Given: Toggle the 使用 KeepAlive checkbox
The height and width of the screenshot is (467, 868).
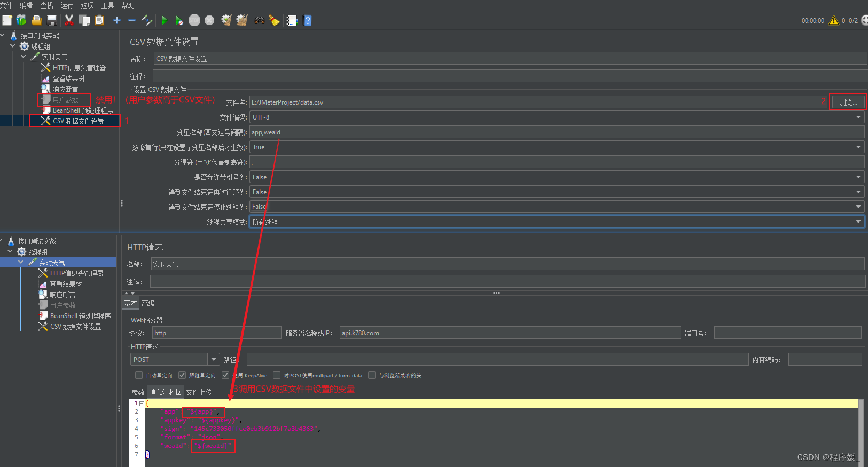Looking at the screenshot, I should (225, 375).
